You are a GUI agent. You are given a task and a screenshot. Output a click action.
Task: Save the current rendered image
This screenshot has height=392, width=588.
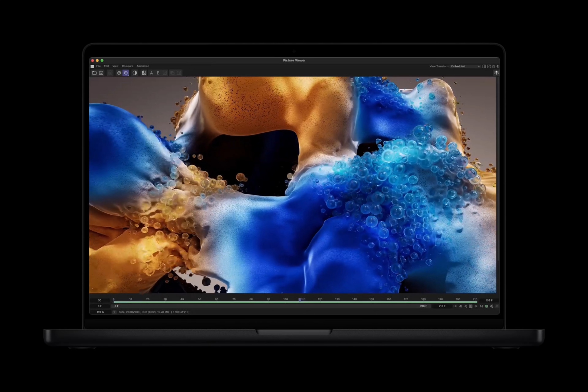pos(101,73)
